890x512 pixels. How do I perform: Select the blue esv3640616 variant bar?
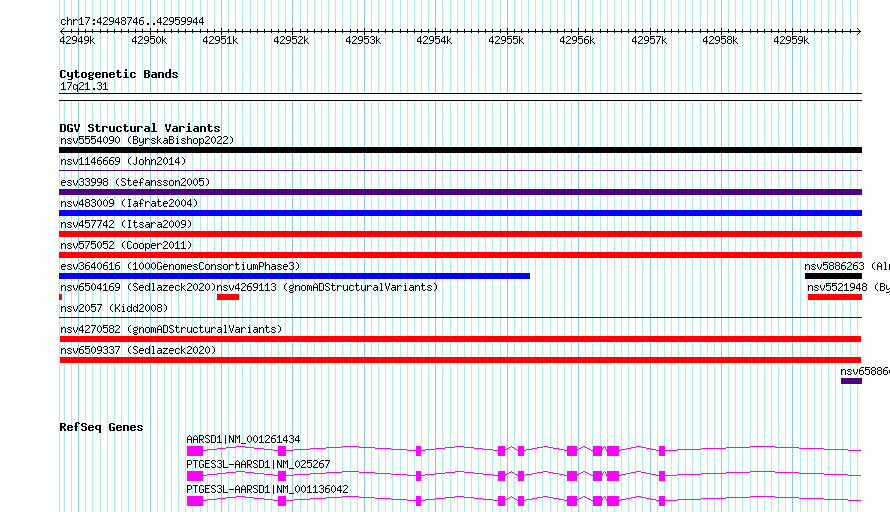pyautogui.click(x=295, y=276)
